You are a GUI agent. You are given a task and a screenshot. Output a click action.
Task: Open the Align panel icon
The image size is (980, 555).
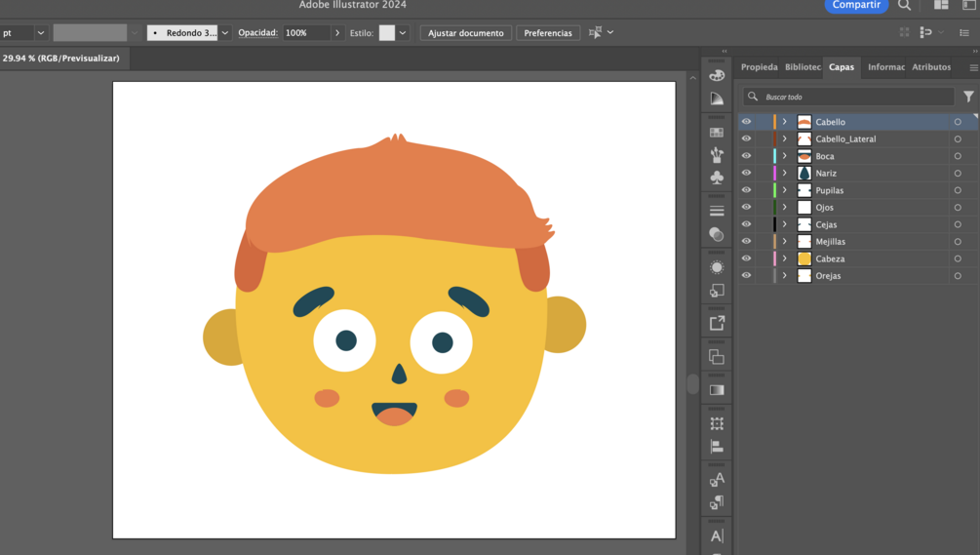click(x=717, y=447)
